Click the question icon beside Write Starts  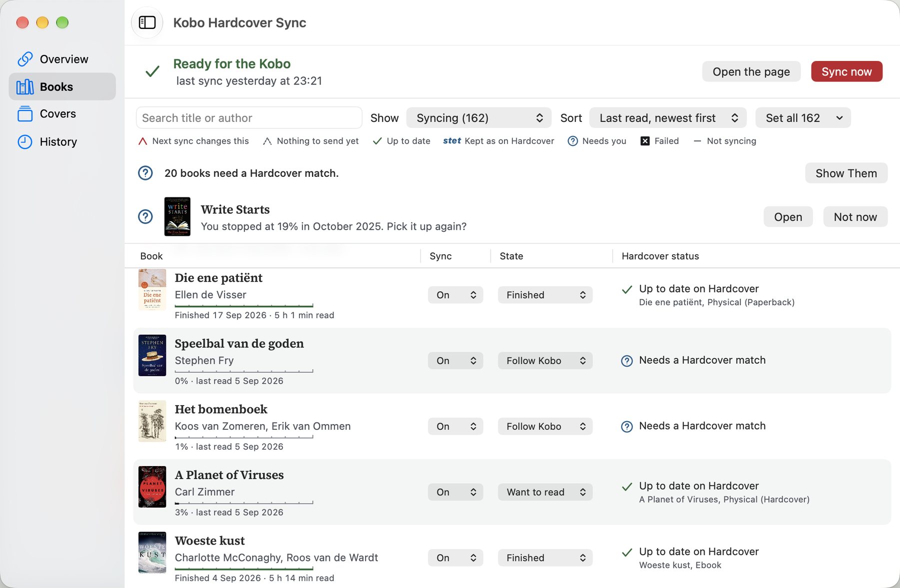(x=145, y=216)
